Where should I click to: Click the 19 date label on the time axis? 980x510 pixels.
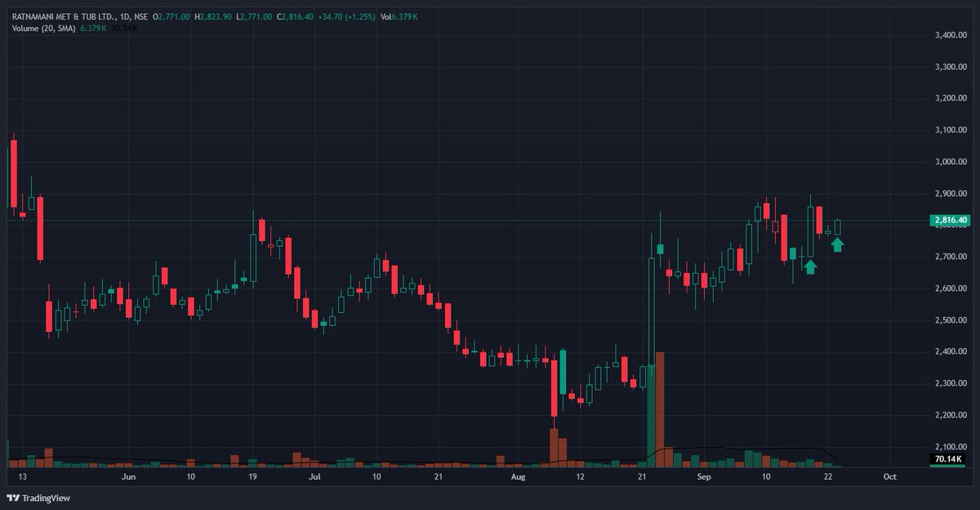[x=252, y=476]
